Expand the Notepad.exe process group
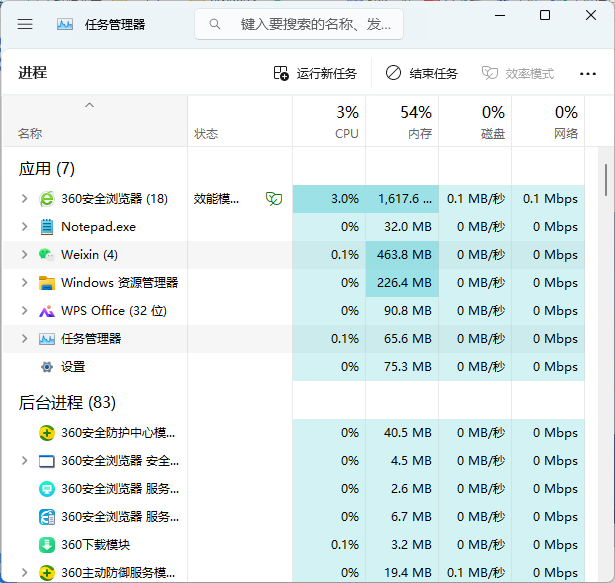 [24, 227]
